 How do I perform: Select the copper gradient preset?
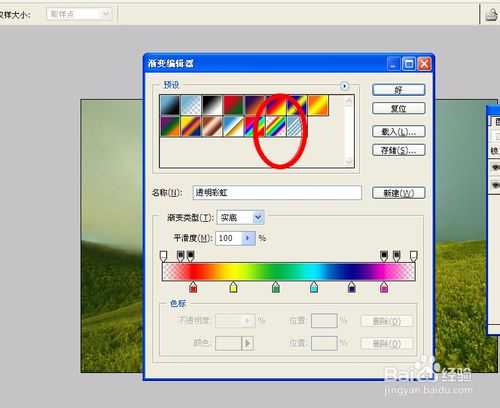pyautogui.click(x=212, y=126)
